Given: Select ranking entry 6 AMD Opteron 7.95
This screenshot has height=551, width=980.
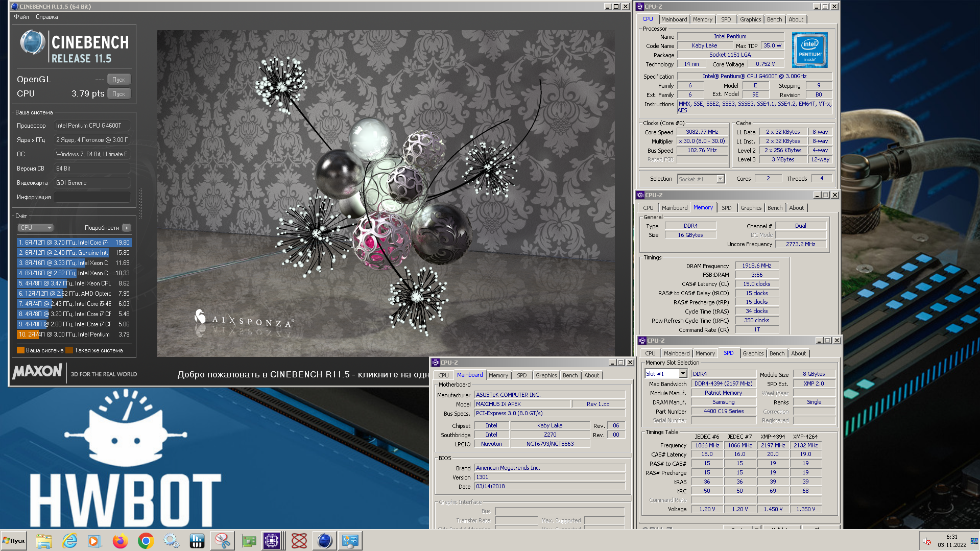Looking at the screenshot, I should (74, 294).
